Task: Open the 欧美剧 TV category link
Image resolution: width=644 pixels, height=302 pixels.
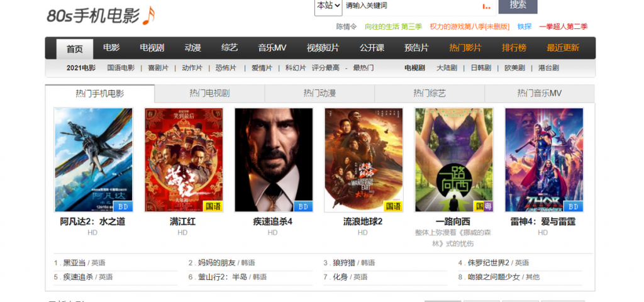Action: (x=514, y=68)
